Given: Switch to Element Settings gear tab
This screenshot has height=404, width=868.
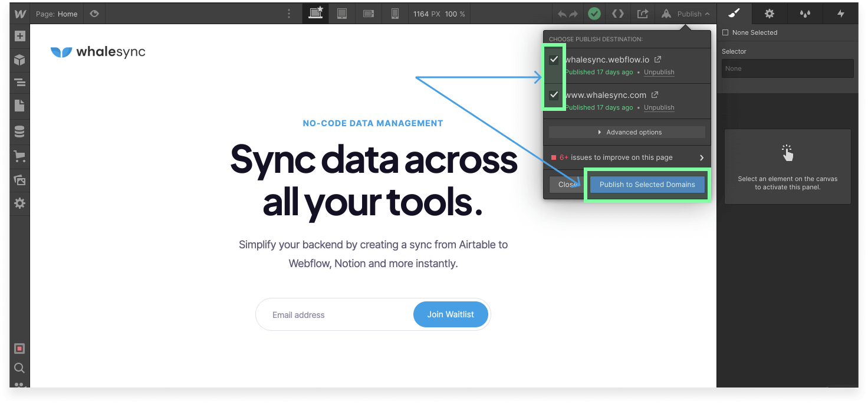Looking at the screenshot, I should (x=770, y=14).
